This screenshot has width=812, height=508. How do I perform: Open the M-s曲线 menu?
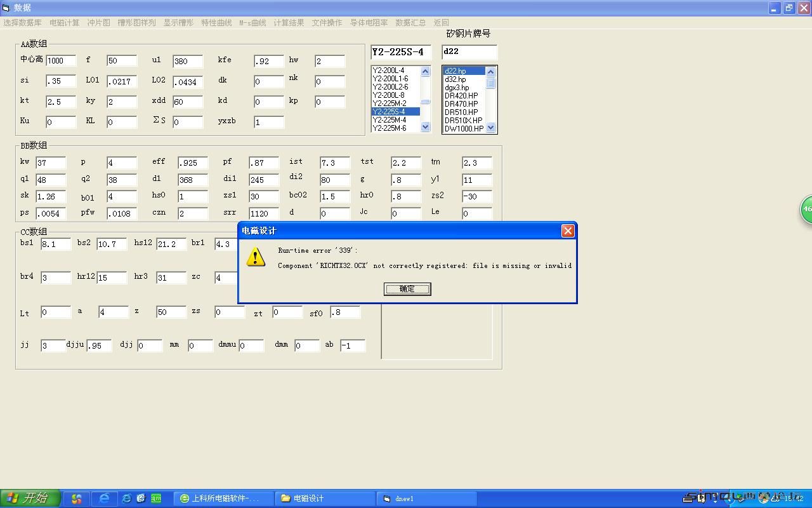[x=252, y=22]
